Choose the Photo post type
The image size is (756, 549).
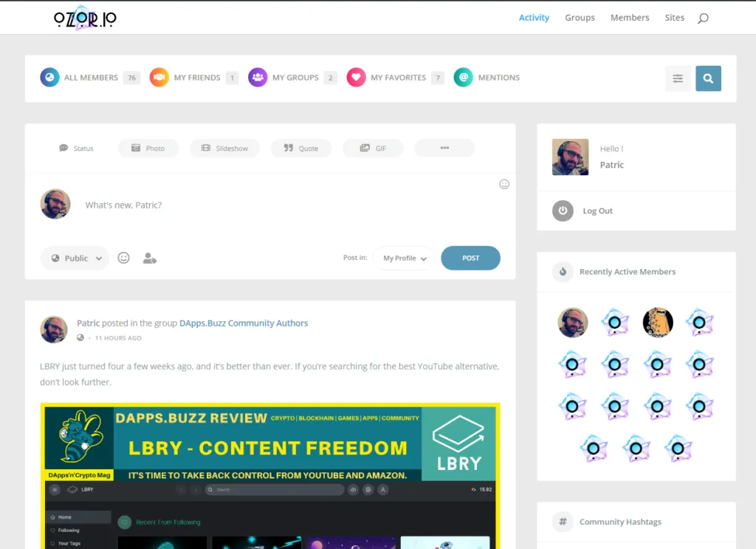click(x=148, y=148)
